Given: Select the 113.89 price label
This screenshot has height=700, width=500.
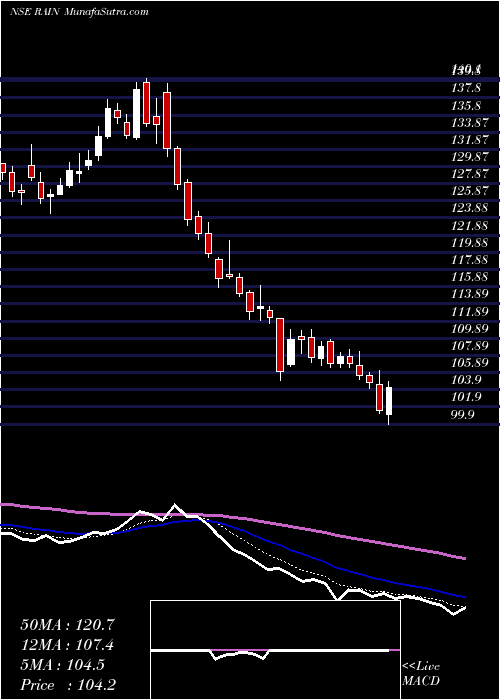Looking at the screenshot, I should (x=469, y=294).
